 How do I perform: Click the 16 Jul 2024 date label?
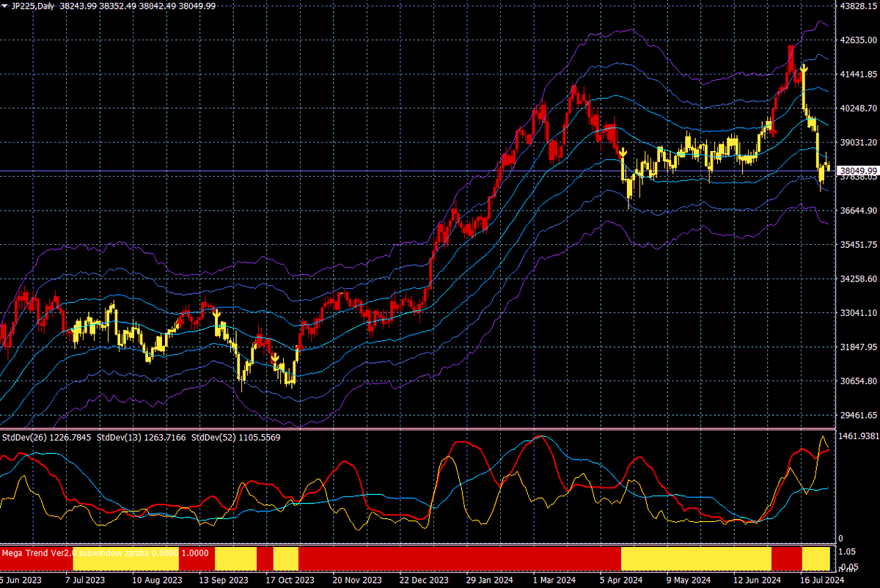pyautogui.click(x=821, y=580)
